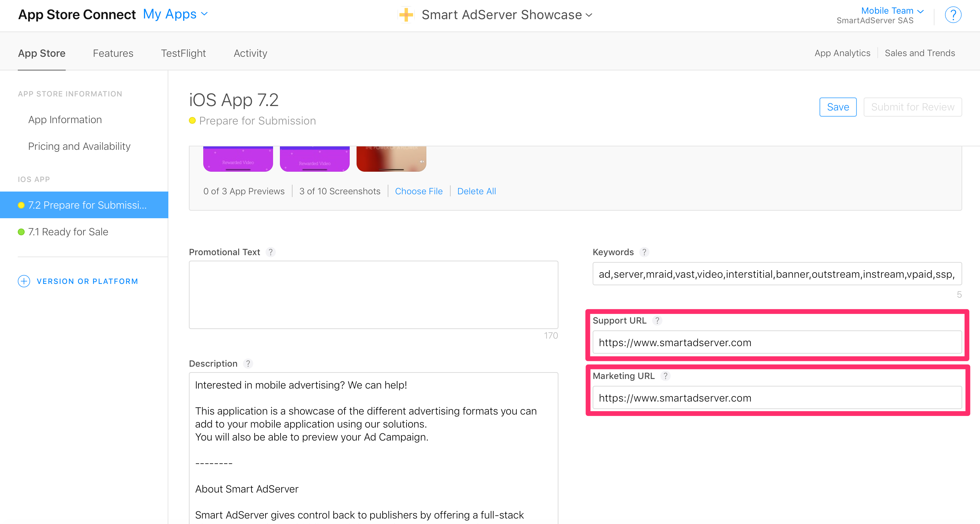
Task: Click the Support URL help icon
Action: 657,320
